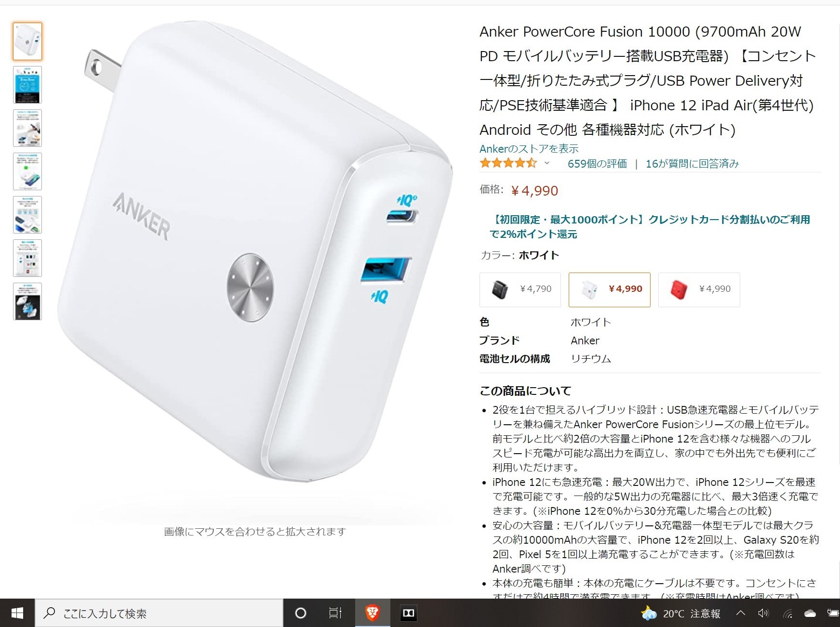This screenshot has height=627, width=840.
Task: Click the OneDrive cloud tray icon
Action: tap(810, 614)
